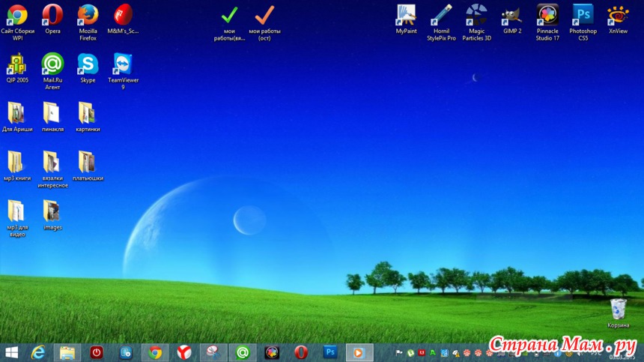
Task: Open the Skype desktop shortcut
Action: coord(88,68)
